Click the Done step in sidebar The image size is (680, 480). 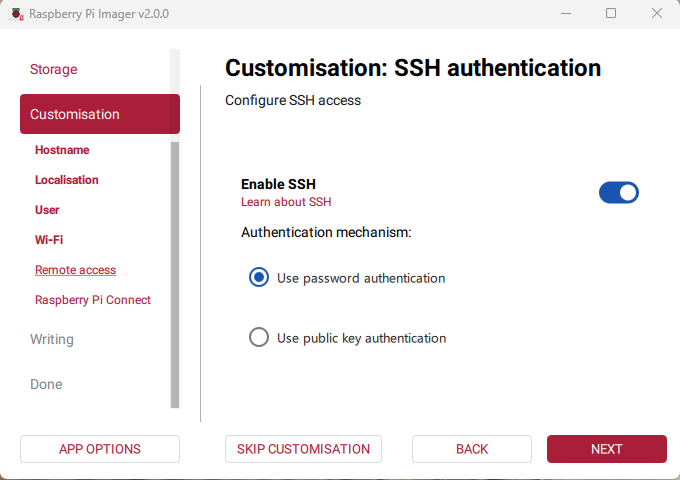pos(46,384)
